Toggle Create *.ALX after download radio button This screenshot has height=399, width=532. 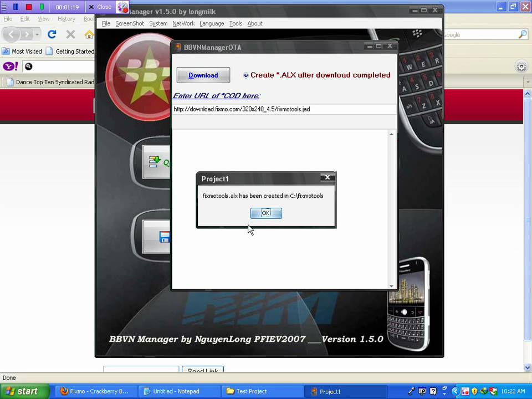pyautogui.click(x=246, y=75)
